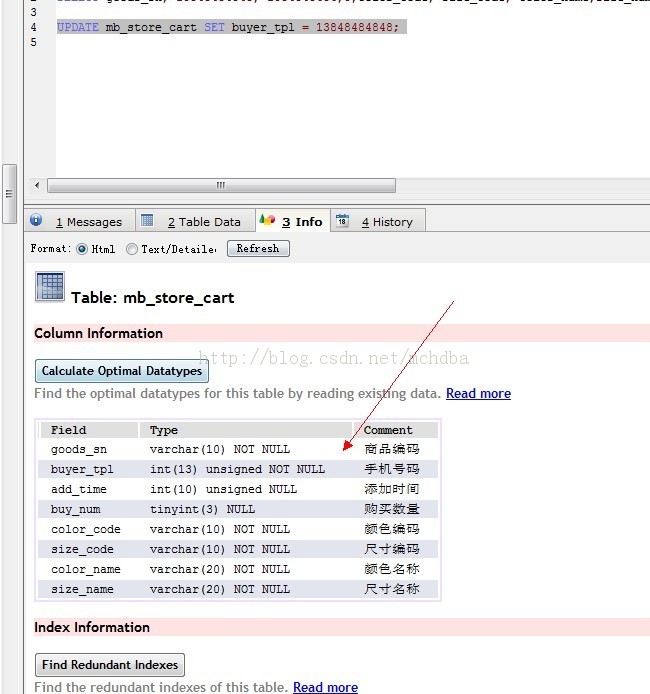The width and height of the screenshot is (650, 694).
Task: Click the UPDATE statement on line 4
Action: coord(228,27)
